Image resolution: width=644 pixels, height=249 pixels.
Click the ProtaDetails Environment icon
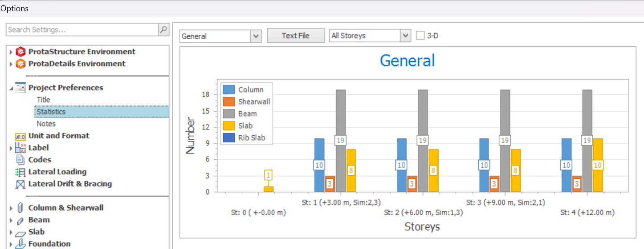pos(21,64)
